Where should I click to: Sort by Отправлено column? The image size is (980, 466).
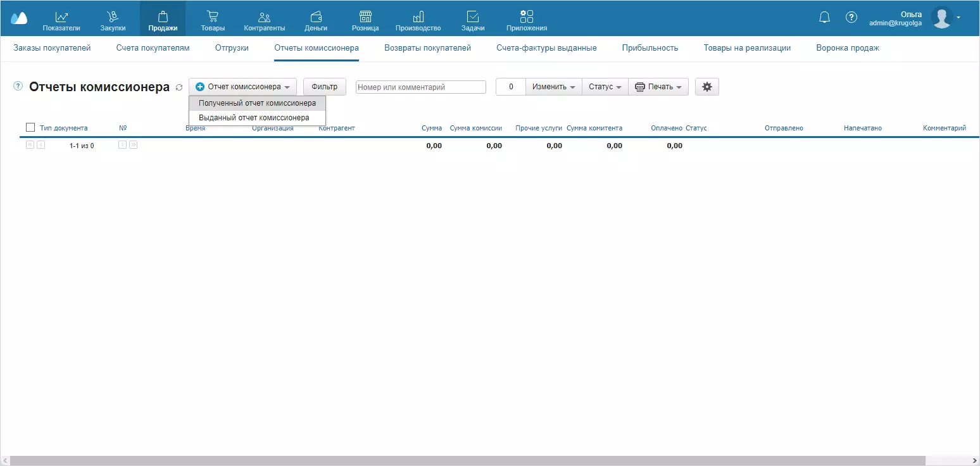(784, 128)
